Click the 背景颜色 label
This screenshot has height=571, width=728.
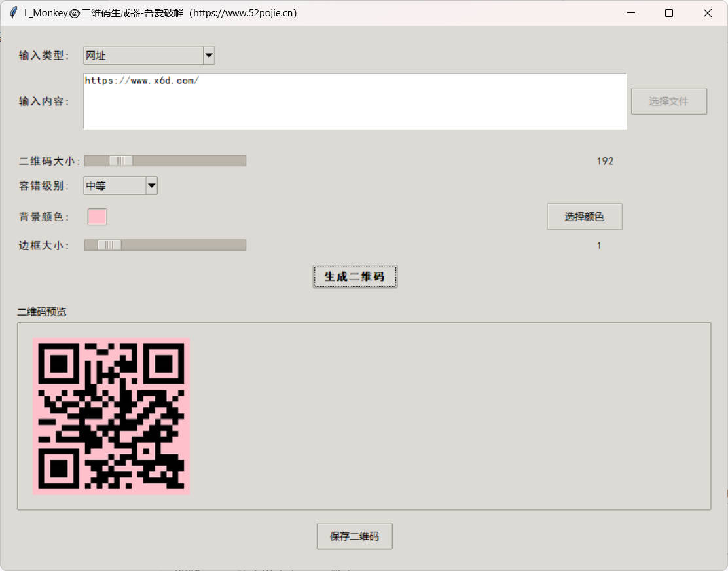click(44, 217)
